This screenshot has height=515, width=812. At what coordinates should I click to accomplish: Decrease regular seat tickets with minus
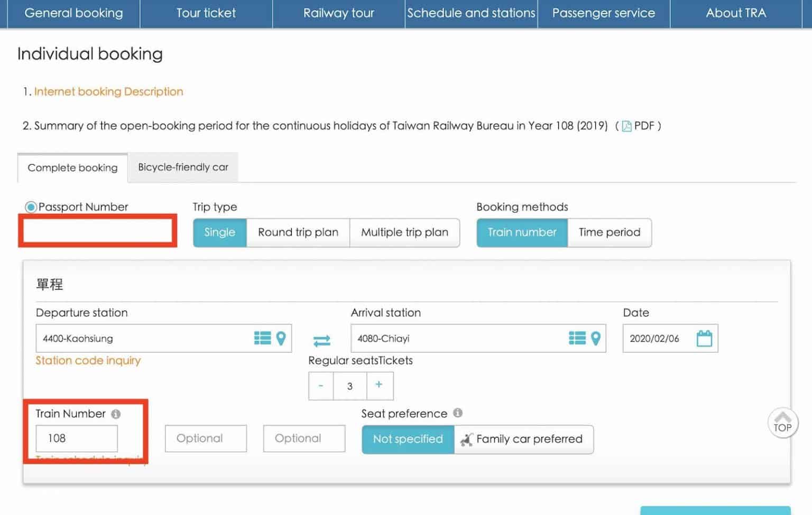click(321, 386)
